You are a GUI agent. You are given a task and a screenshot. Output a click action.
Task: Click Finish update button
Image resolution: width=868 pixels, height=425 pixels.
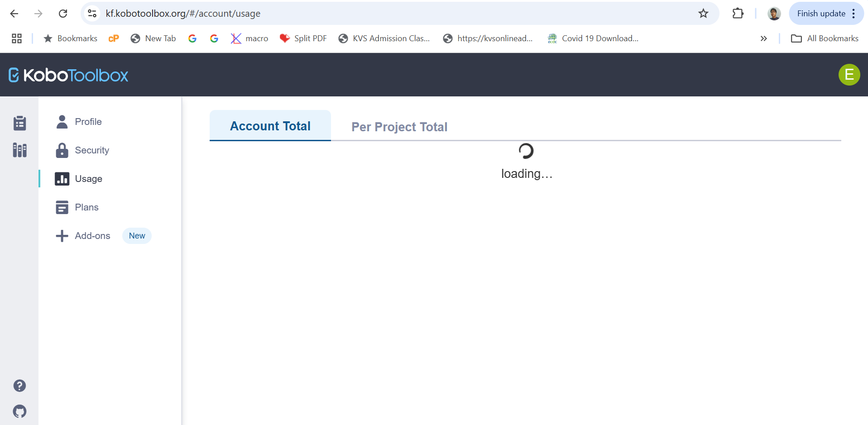click(x=820, y=14)
